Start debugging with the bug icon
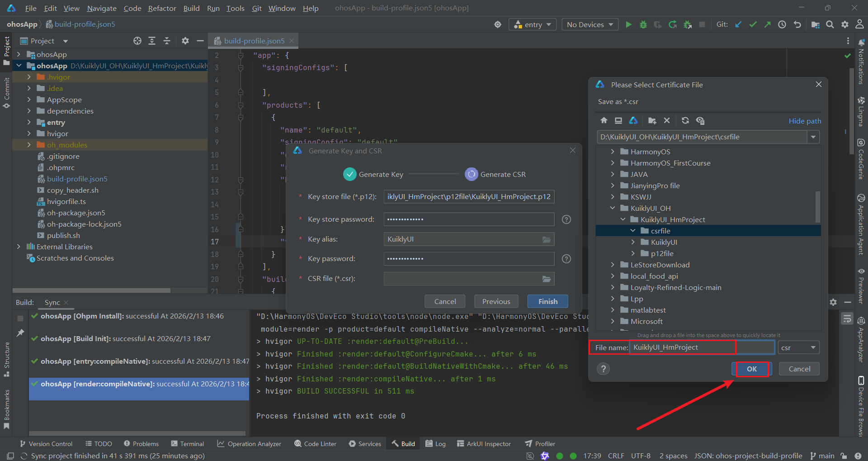The image size is (868, 461). click(x=643, y=24)
